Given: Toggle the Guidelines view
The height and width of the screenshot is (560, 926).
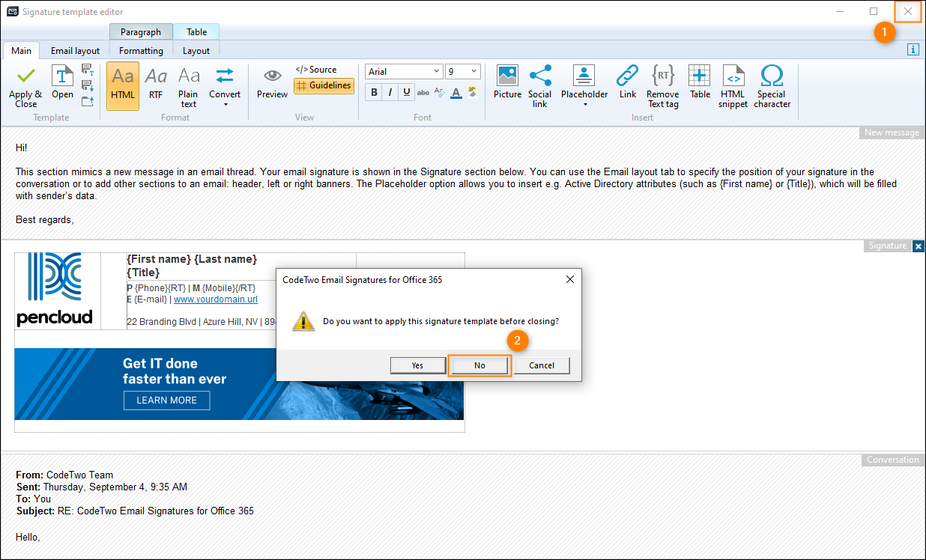Looking at the screenshot, I should pos(324,85).
